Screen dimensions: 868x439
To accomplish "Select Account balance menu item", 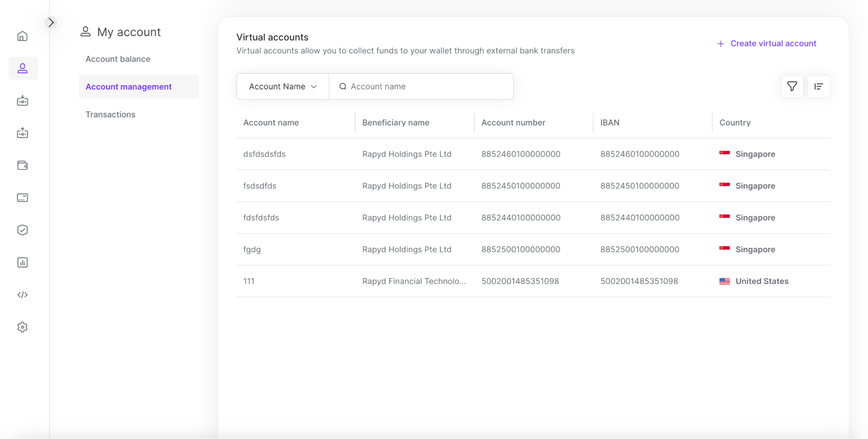I will (118, 59).
